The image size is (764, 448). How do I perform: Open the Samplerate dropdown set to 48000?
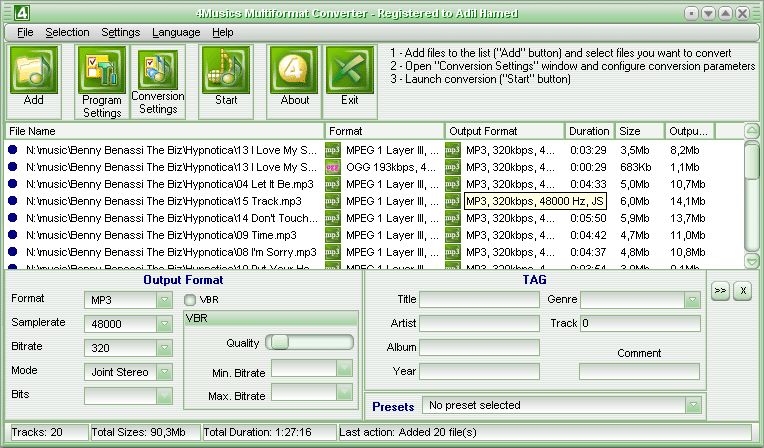[165, 324]
